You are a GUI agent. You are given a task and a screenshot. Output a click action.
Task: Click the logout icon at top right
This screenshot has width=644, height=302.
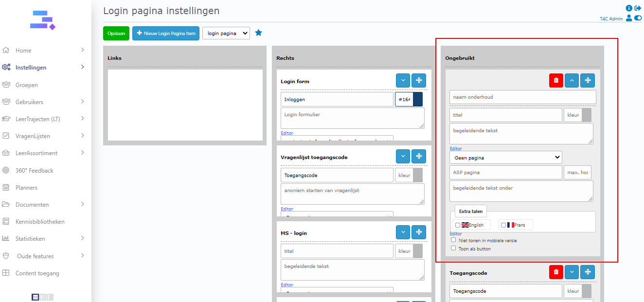pos(638,8)
